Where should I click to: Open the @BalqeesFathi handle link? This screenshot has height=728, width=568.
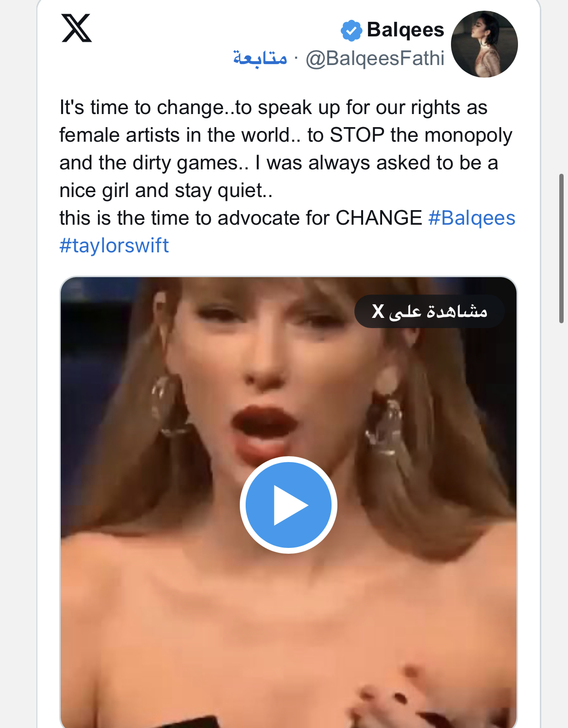point(375,58)
